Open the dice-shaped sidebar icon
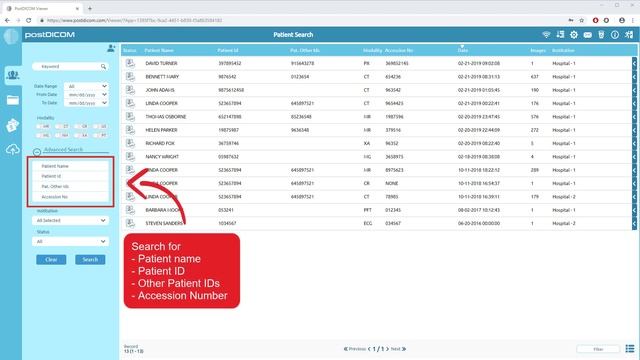The image size is (640, 360). (13, 125)
